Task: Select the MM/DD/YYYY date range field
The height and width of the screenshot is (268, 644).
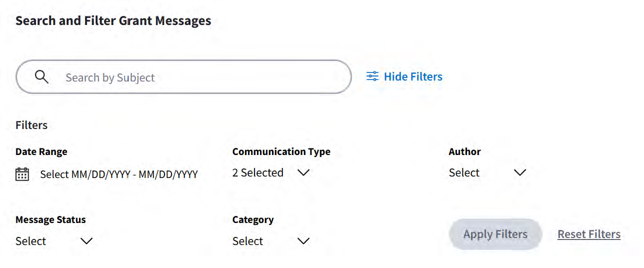Action: 119,174
